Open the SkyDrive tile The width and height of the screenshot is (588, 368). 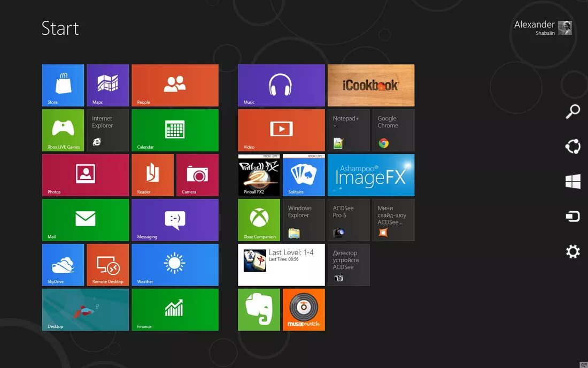(x=63, y=265)
